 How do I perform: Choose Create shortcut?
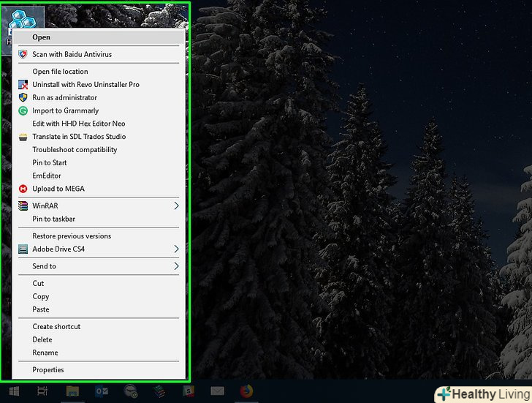coord(56,327)
